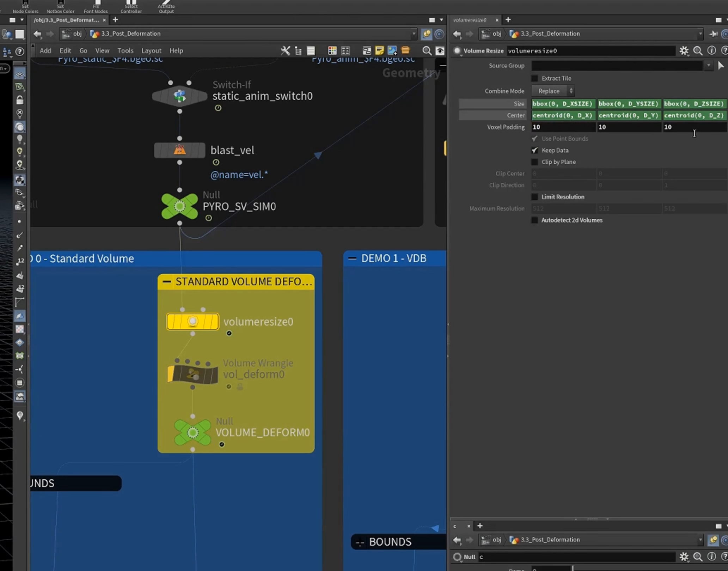Select the volumeresize0 node
This screenshot has height=571, width=728.
(x=192, y=321)
